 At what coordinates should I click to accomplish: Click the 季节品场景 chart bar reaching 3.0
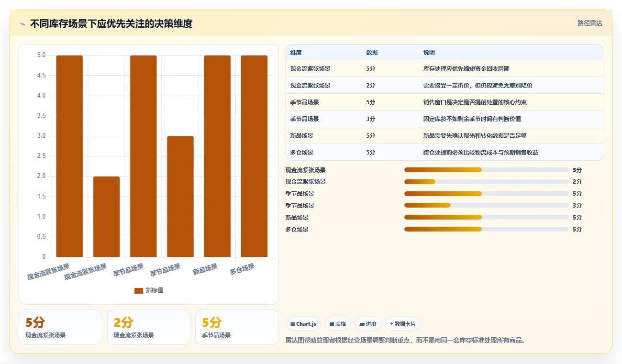click(x=180, y=197)
